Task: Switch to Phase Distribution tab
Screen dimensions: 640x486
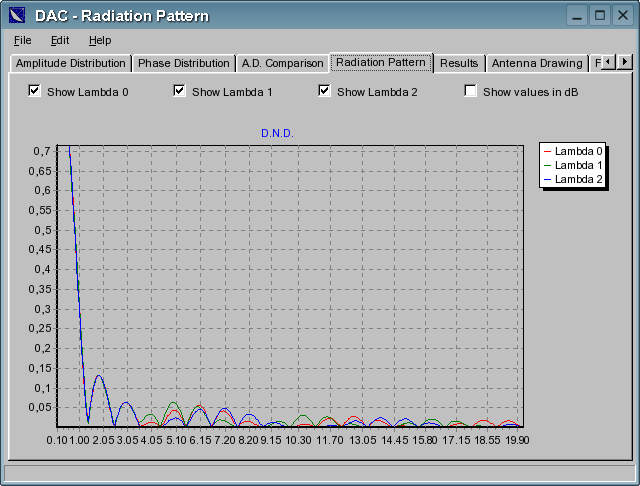Action: 184,63
